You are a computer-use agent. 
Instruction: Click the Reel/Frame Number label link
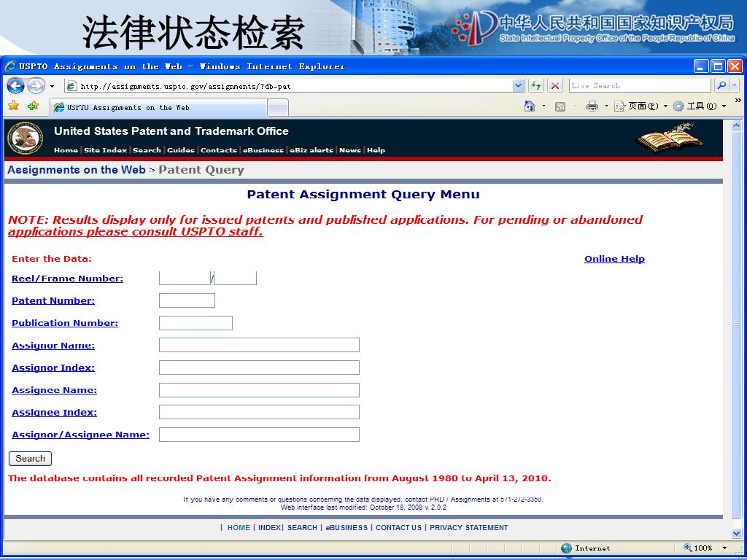click(67, 279)
